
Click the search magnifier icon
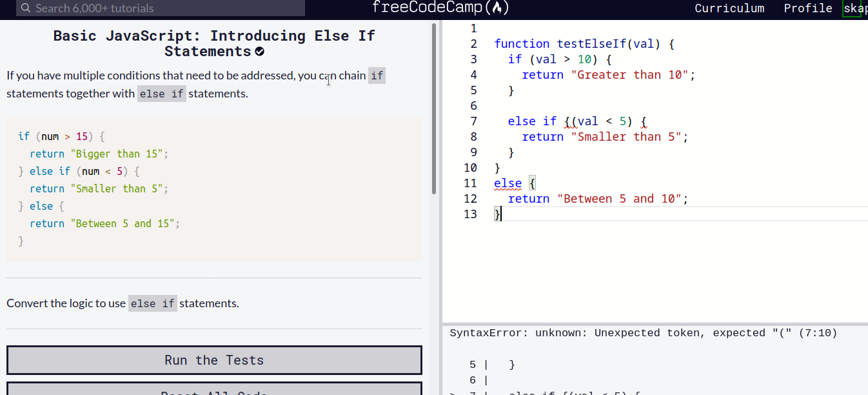[x=25, y=8]
